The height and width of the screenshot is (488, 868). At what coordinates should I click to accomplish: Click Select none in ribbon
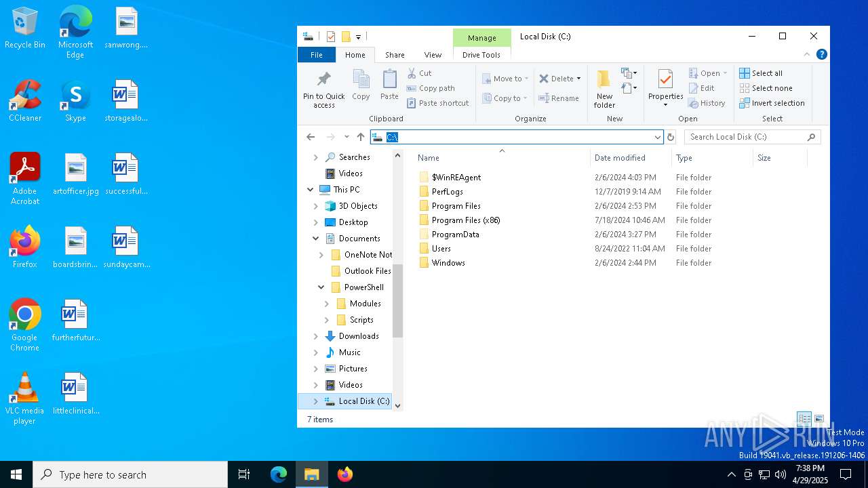(766, 88)
